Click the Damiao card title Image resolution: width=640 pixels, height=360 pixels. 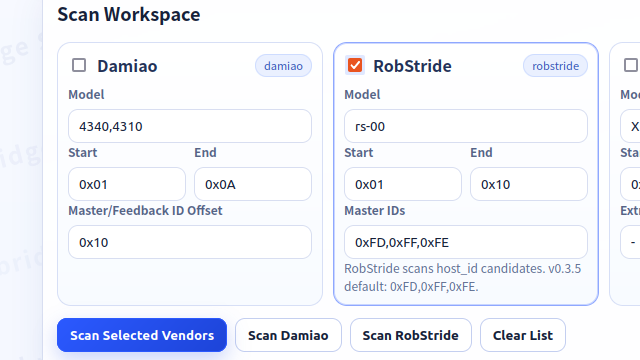pyautogui.click(x=127, y=66)
